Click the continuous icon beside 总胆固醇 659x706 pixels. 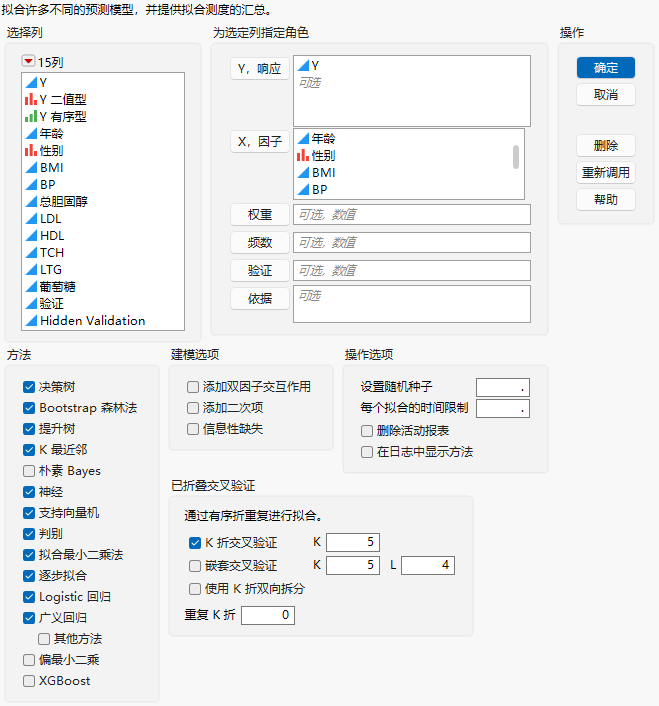[x=31, y=201]
